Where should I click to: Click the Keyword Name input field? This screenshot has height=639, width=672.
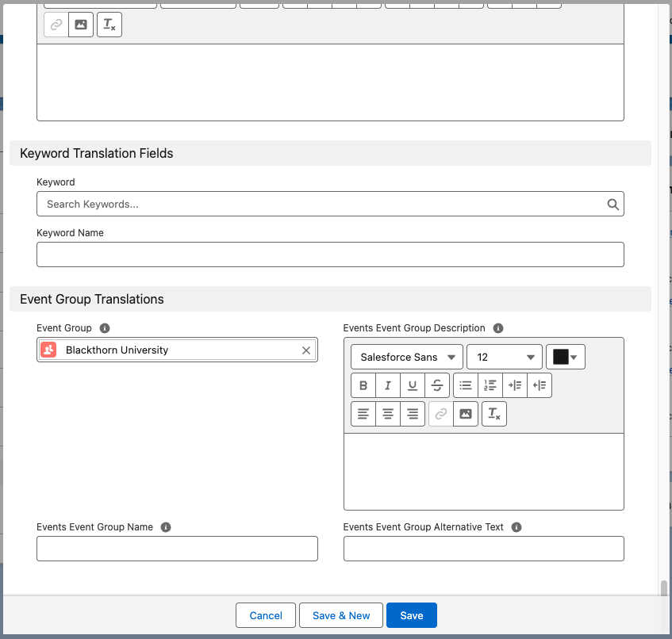(x=330, y=254)
